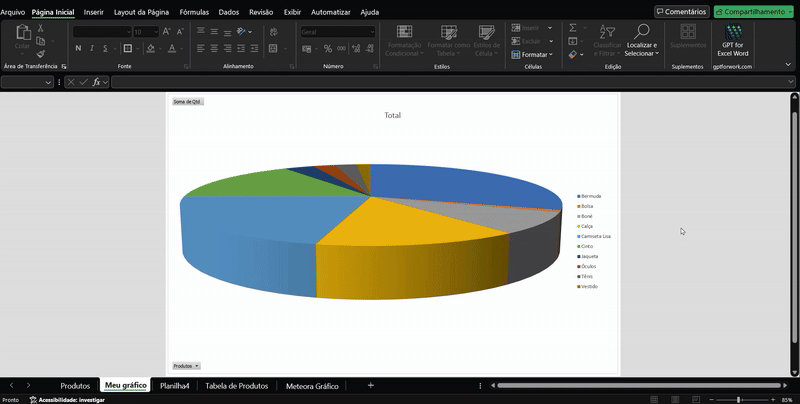The width and height of the screenshot is (800, 404).
Task: Toggle underline formatting with the S button
Action: 107,48
